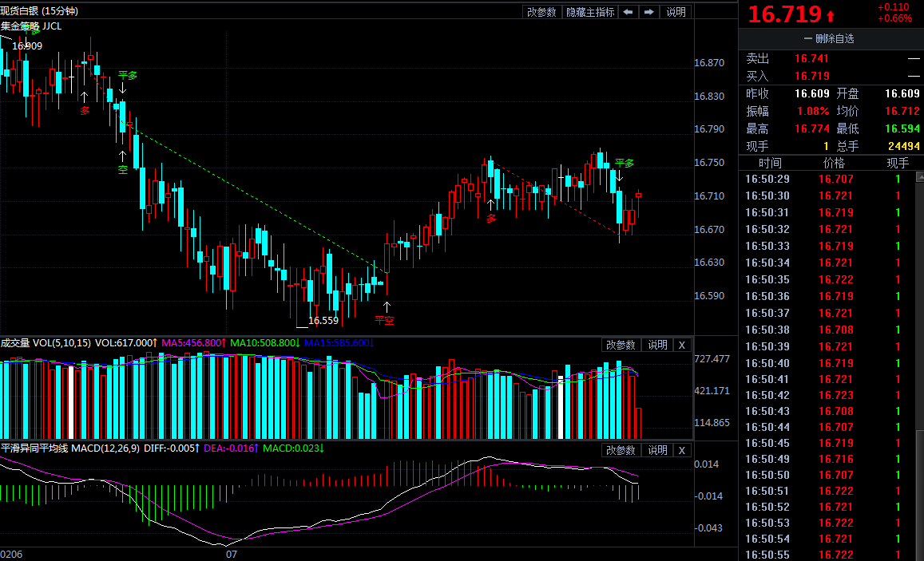Toggle 隐藏主指标 to hide main indicator
924x561 pixels.
pos(590,12)
